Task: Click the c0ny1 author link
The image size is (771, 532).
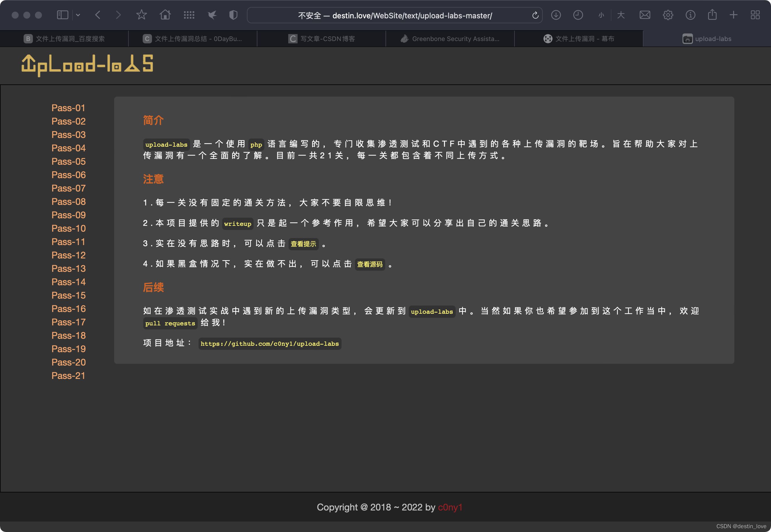Action: [x=450, y=507]
